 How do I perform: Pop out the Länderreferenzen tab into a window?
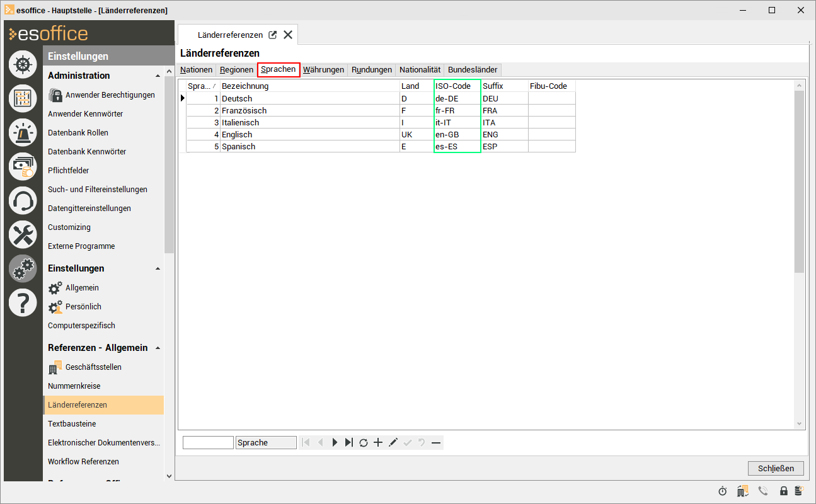point(273,35)
